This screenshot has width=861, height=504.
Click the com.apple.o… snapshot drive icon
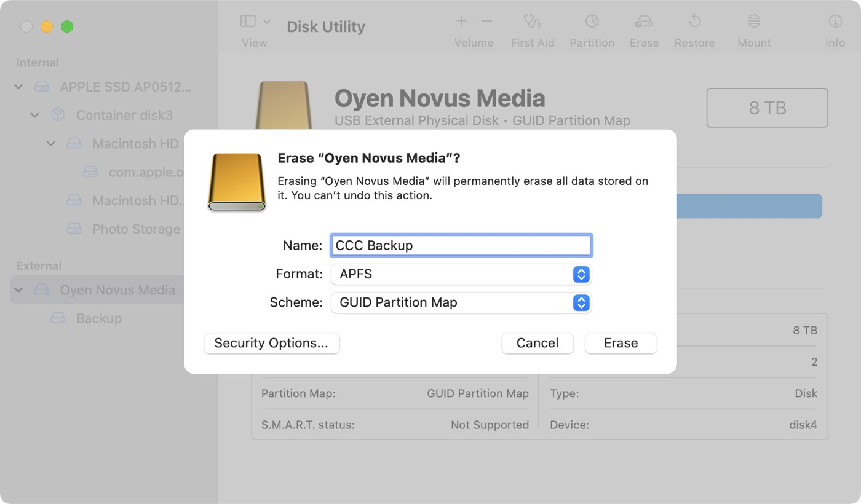(x=90, y=172)
